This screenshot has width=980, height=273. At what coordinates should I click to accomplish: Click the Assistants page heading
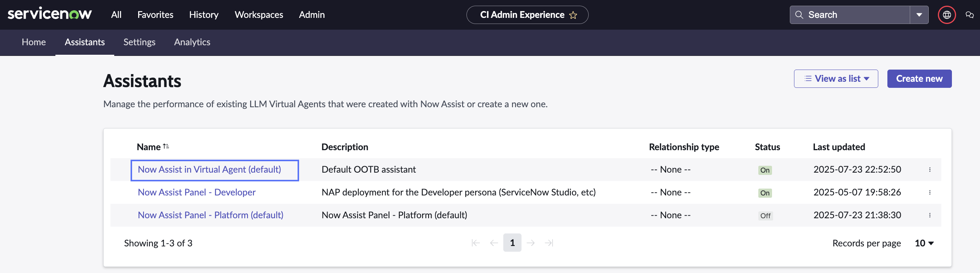pos(142,81)
